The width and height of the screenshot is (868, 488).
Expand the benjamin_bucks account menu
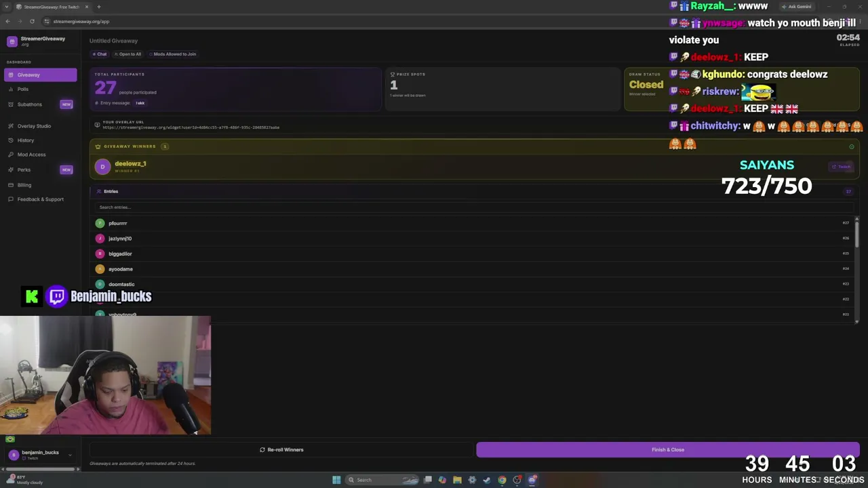(x=40, y=455)
